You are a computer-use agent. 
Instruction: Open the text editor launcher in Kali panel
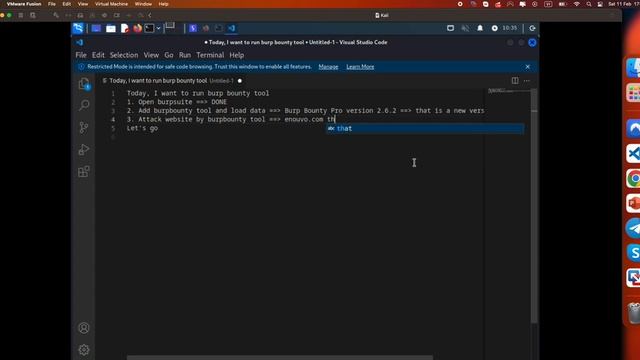click(x=124, y=28)
